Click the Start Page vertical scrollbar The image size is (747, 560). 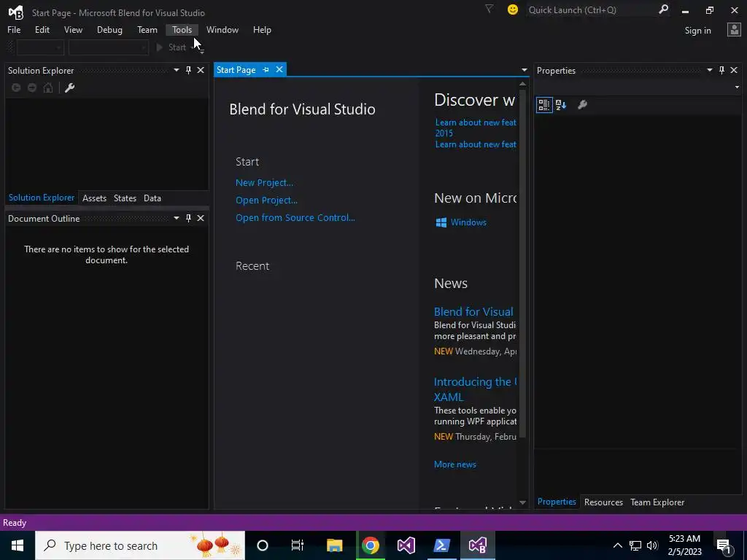pos(522,262)
